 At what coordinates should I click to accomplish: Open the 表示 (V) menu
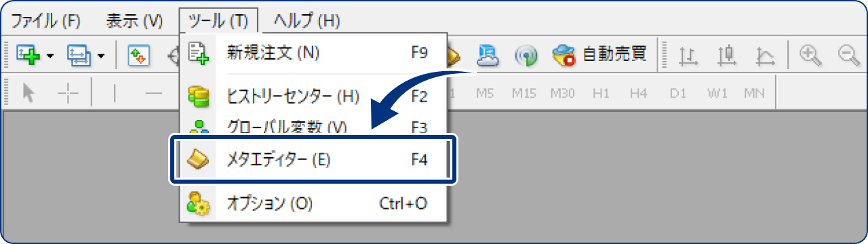pyautogui.click(x=134, y=20)
